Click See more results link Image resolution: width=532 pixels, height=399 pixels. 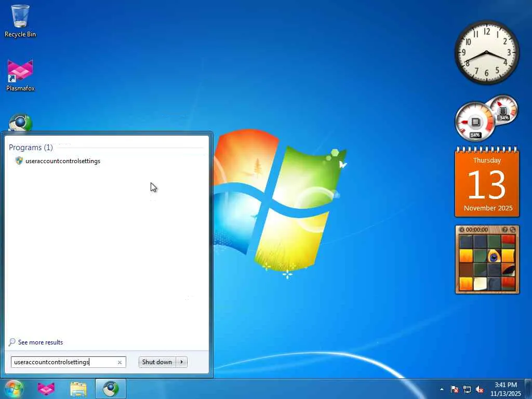pyautogui.click(x=41, y=342)
